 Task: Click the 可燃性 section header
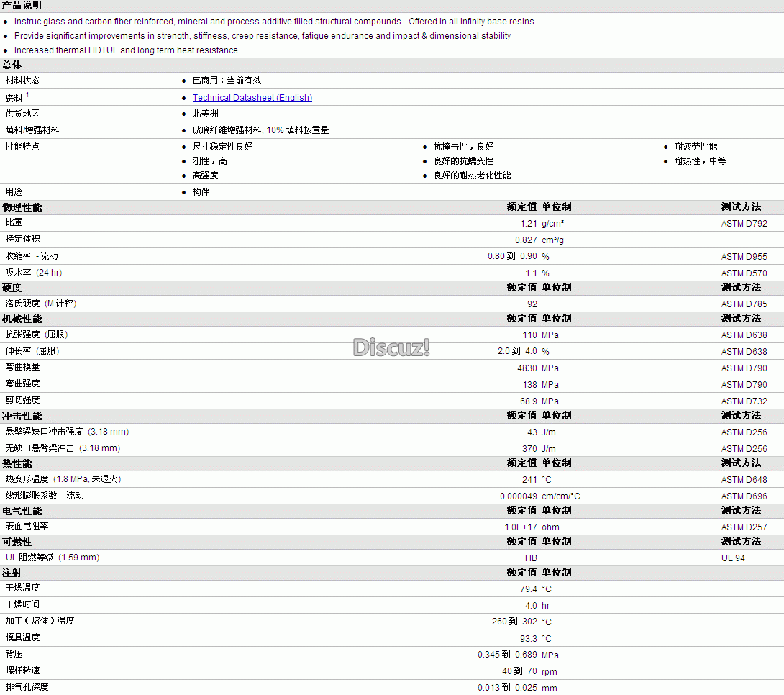pyautogui.click(x=17, y=542)
